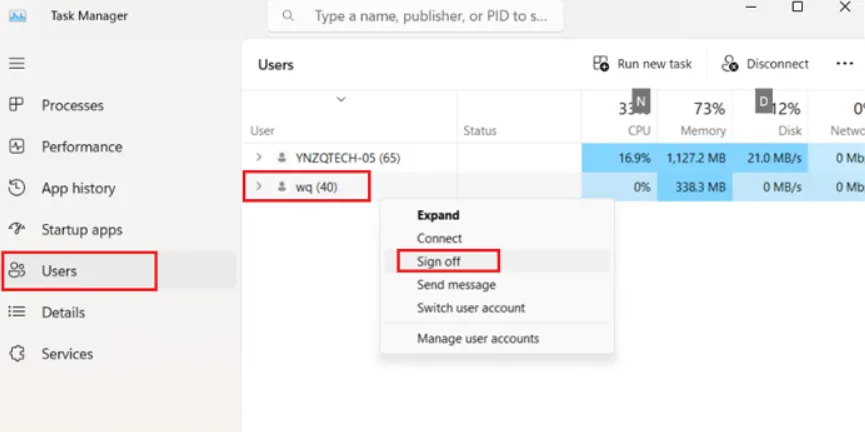This screenshot has height=432, width=865.
Task: Choose Send message in the context menu
Action: click(498, 285)
